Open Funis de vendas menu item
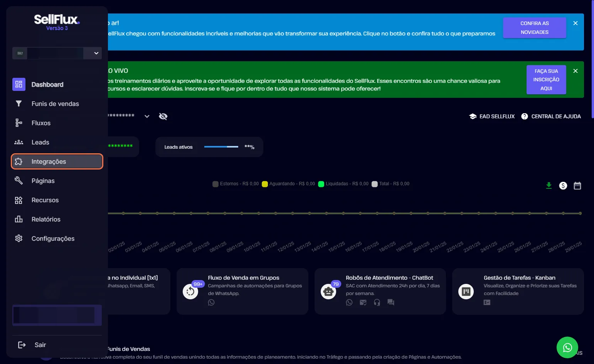594x364 pixels. tap(57, 104)
